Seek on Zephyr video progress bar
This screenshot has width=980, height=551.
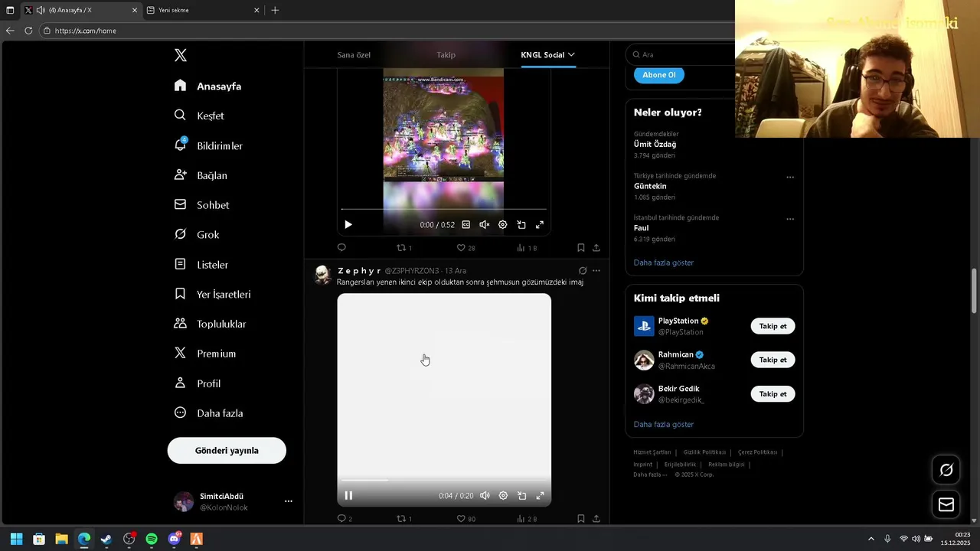[444, 480]
